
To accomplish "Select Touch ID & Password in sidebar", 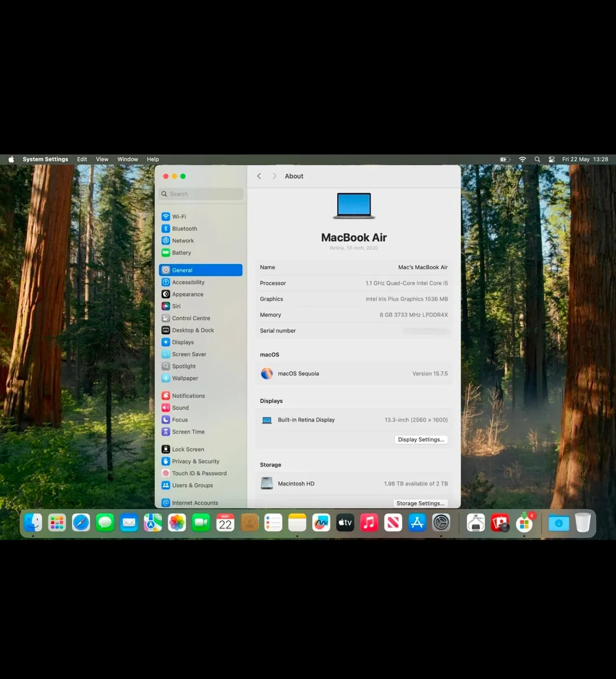I will (201, 474).
